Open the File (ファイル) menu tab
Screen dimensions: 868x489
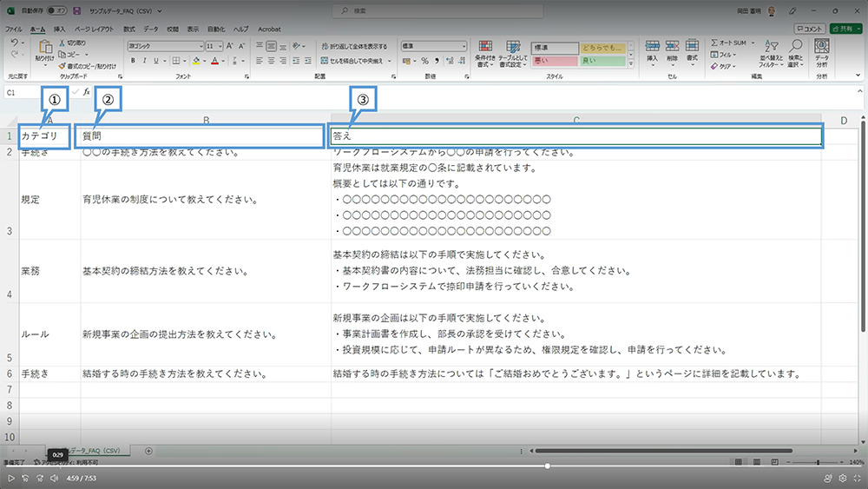(x=14, y=29)
